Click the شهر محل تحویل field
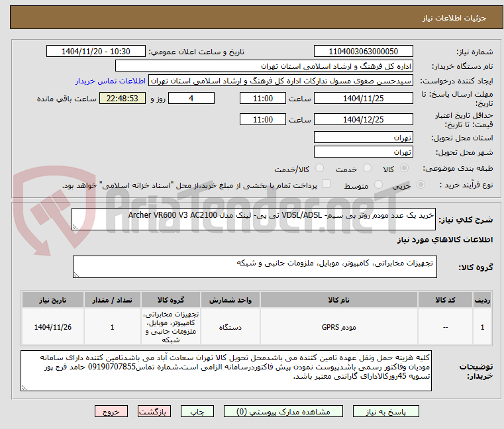The height and width of the screenshot is (429, 504). point(363,152)
